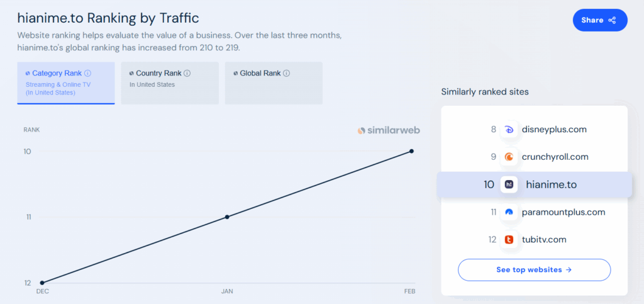Open the paramountplus.com link
Viewport: 644px width, 304px height.
coord(563,212)
